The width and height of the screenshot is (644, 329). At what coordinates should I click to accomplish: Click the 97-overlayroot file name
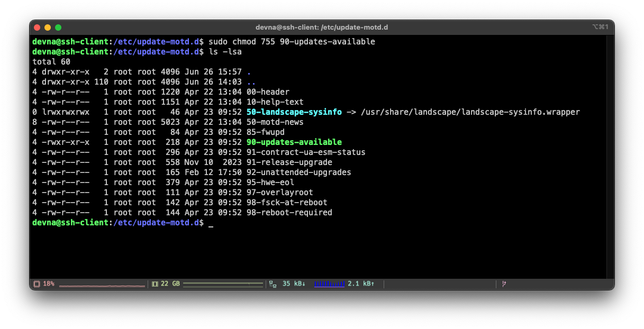(280, 193)
